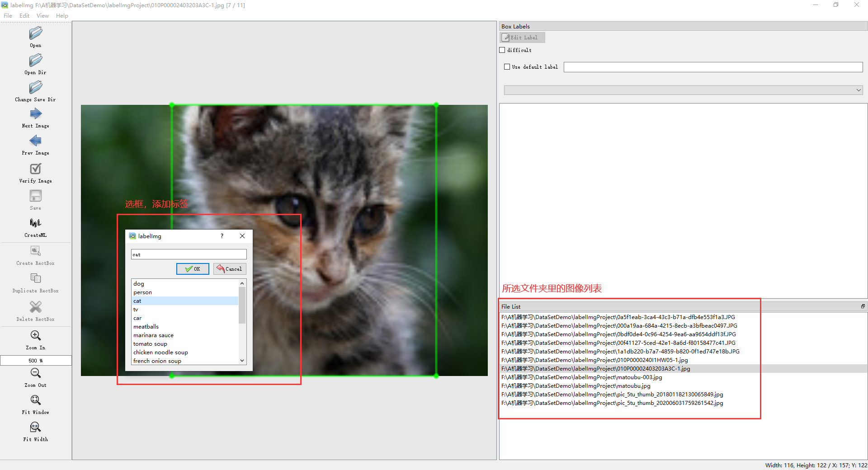The image size is (868, 470).
Task: Cancel the label dialog
Action: (x=230, y=268)
